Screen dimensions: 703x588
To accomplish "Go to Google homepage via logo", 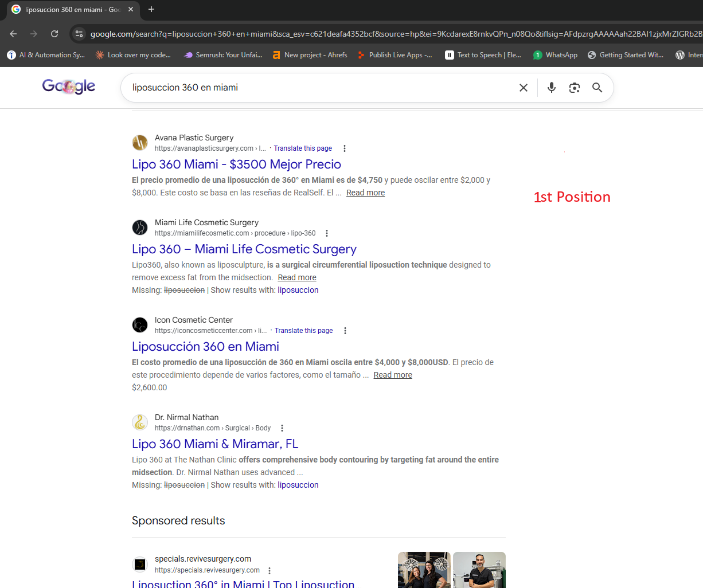I will click(x=69, y=87).
